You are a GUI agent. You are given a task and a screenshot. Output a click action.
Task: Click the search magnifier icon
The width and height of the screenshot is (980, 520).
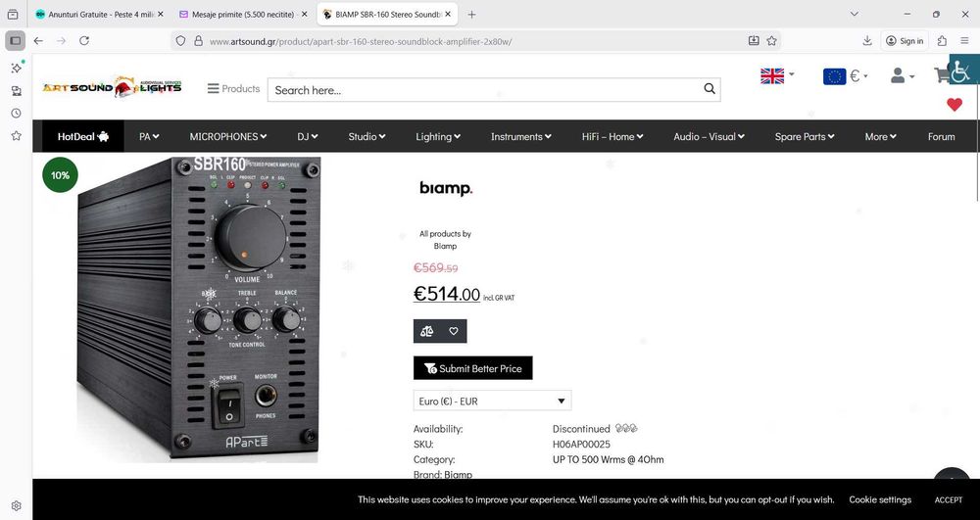pyautogui.click(x=710, y=89)
